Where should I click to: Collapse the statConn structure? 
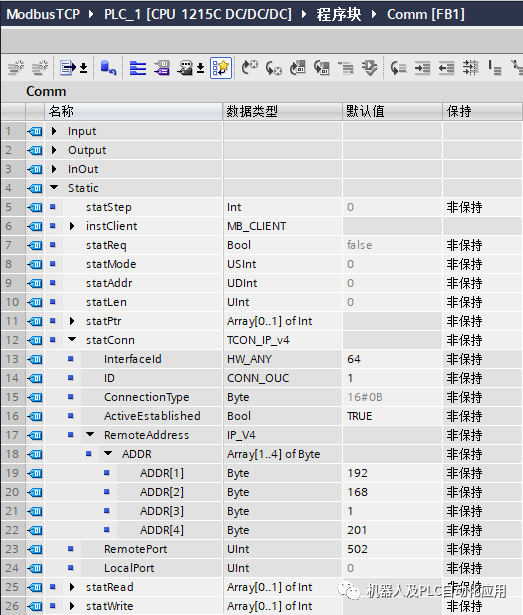coord(72,339)
